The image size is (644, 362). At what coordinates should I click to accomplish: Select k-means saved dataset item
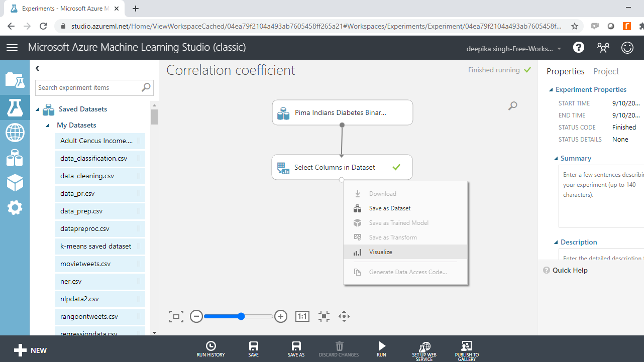click(100, 247)
